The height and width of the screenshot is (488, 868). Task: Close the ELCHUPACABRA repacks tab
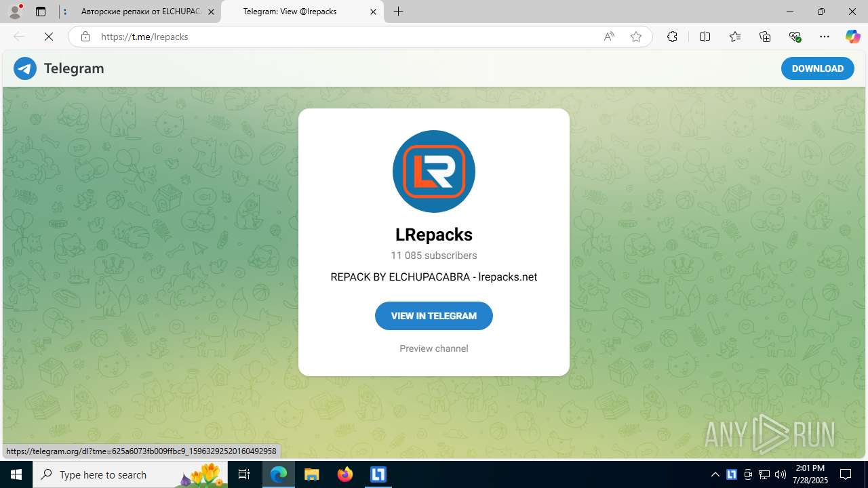point(211,12)
